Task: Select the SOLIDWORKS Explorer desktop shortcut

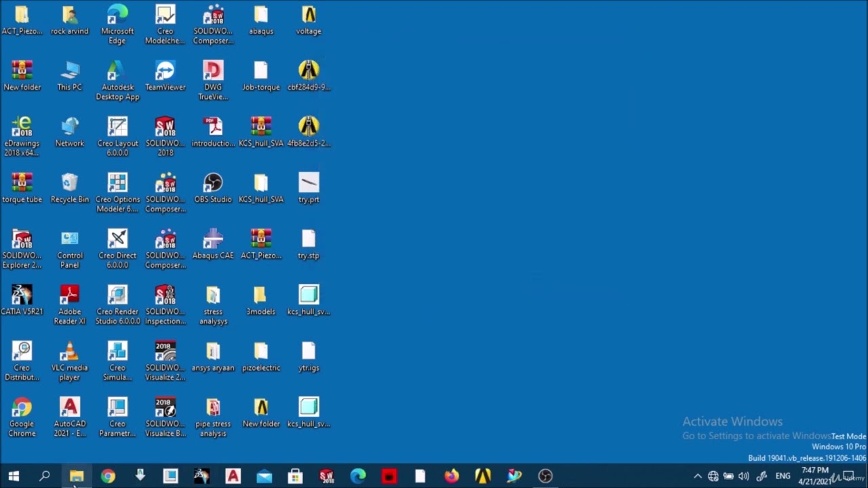Action: click(x=22, y=249)
